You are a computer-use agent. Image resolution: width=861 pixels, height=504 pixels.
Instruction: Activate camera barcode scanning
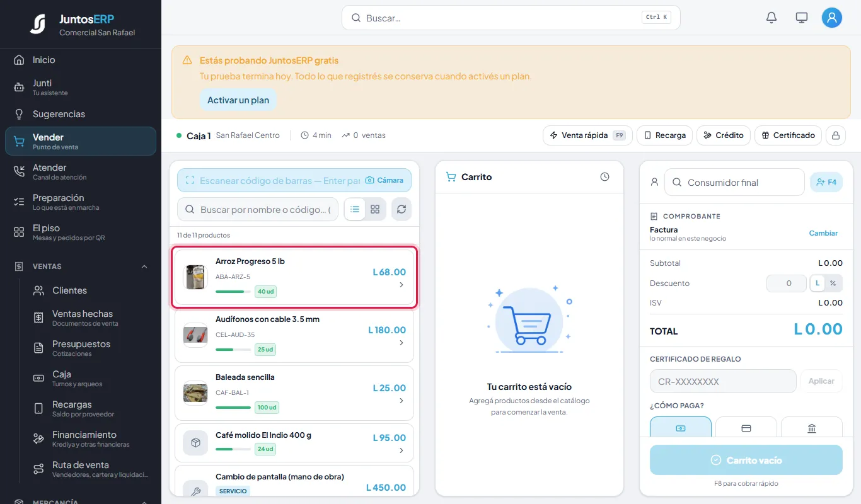coord(384,180)
